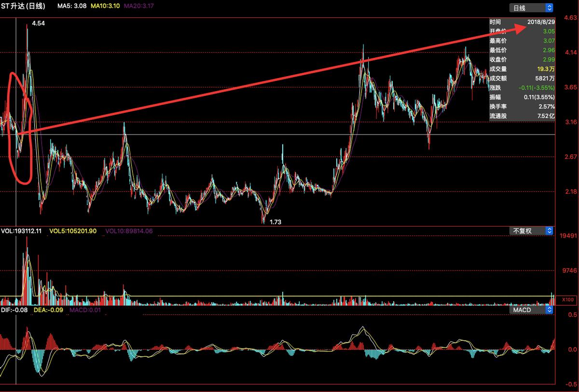Viewport: 579px width, 392px height.
Task: Click the 开盘价 3.05 row
Action: [x=522, y=31]
